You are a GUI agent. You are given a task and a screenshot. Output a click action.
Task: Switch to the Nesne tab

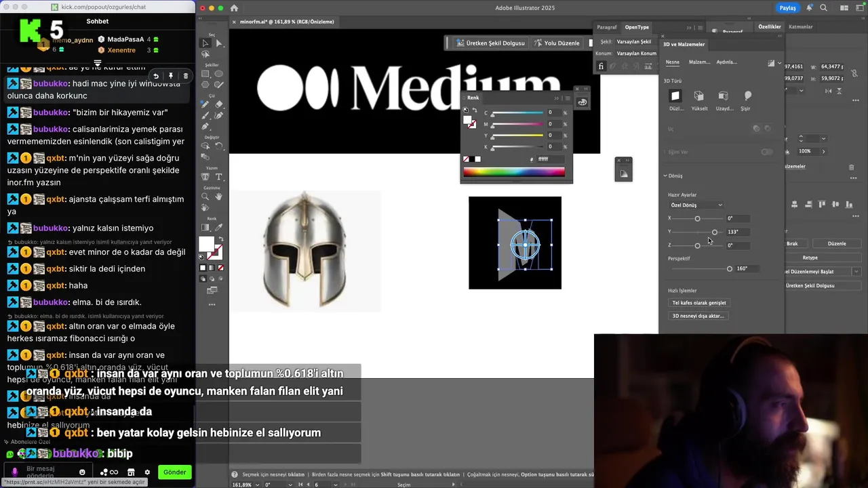pyautogui.click(x=672, y=62)
